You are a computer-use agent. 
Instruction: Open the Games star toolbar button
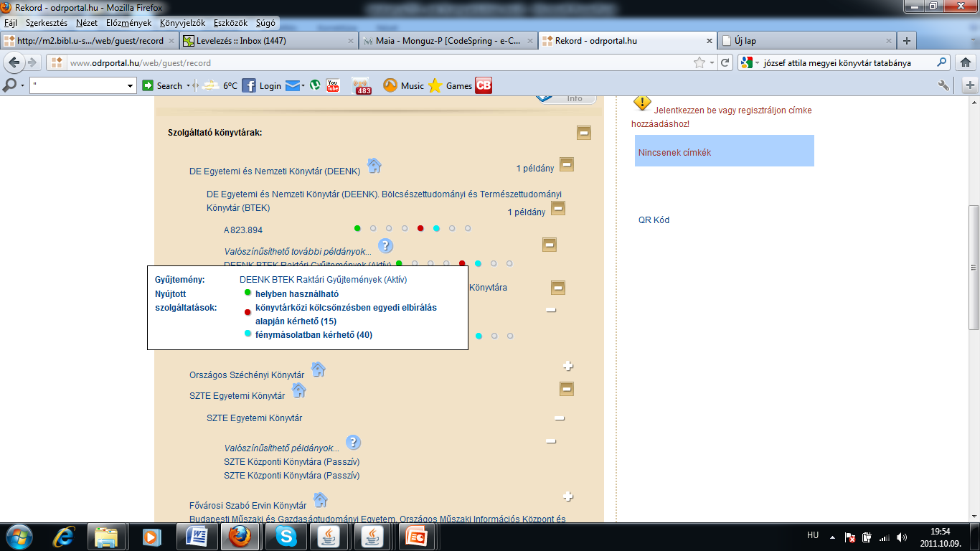pos(450,85)
